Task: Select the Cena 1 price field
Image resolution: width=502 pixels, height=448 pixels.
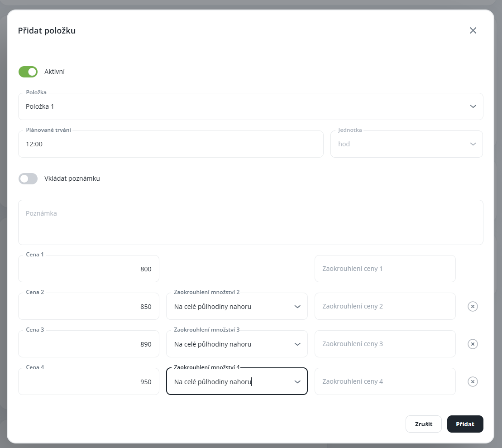Action: pyautogui.click(x=89, y=269)
